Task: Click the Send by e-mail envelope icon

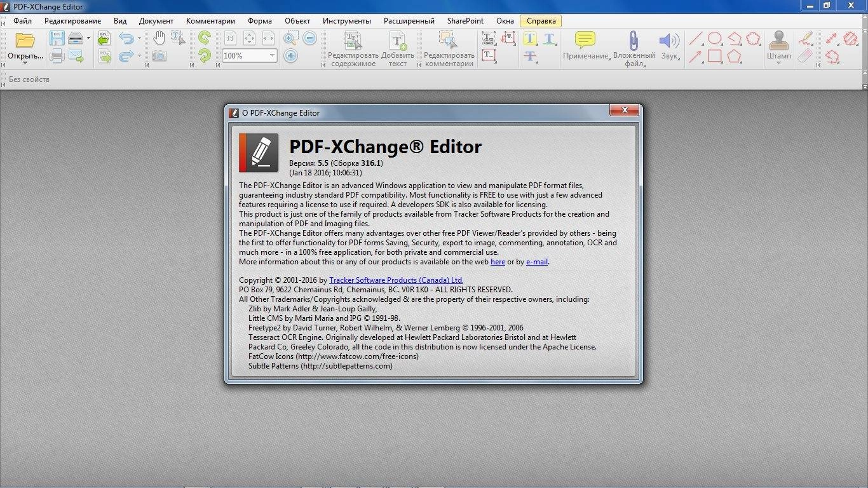Action: 76,57
